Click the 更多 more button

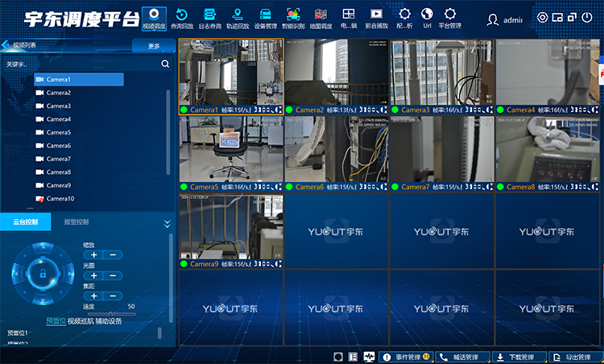click(155, 46)
